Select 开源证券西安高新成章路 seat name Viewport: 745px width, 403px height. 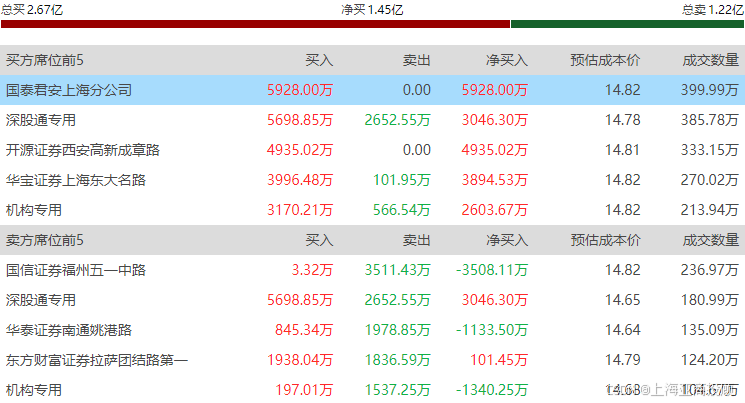point(83,150)
